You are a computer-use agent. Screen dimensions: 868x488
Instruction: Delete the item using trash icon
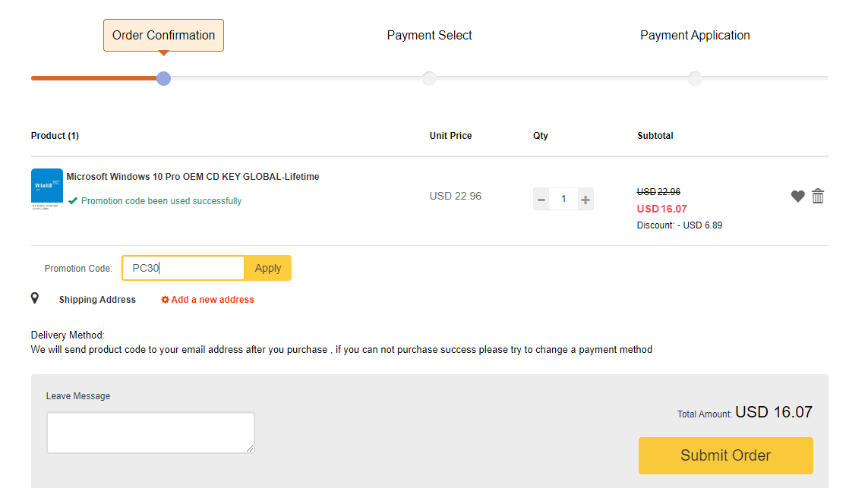[x=818, y=196]
